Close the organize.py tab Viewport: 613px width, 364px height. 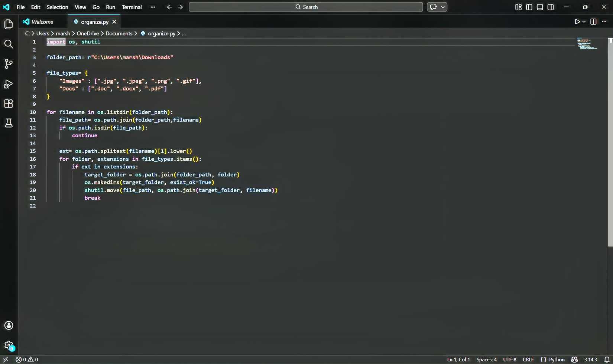tap(114, 22)
